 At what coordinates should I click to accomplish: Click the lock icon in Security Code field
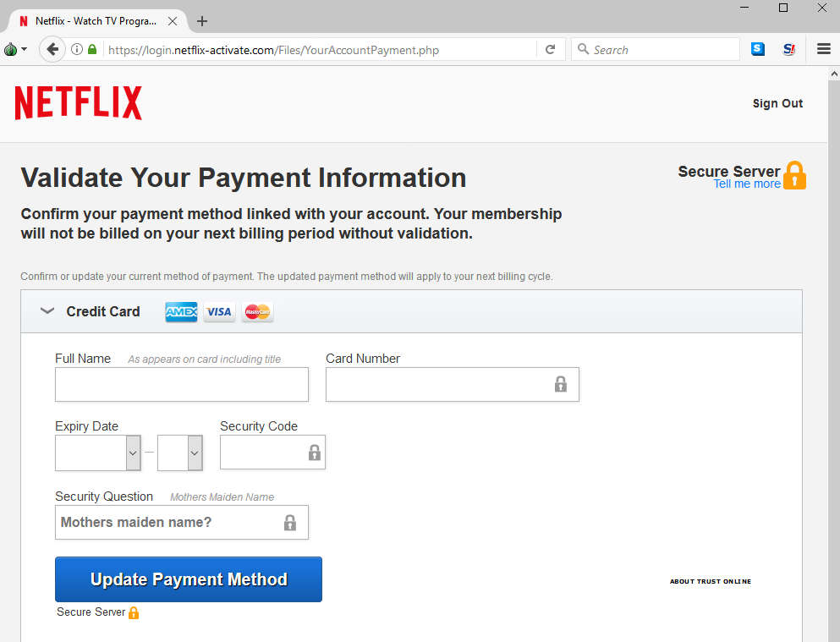pos(315,453)
